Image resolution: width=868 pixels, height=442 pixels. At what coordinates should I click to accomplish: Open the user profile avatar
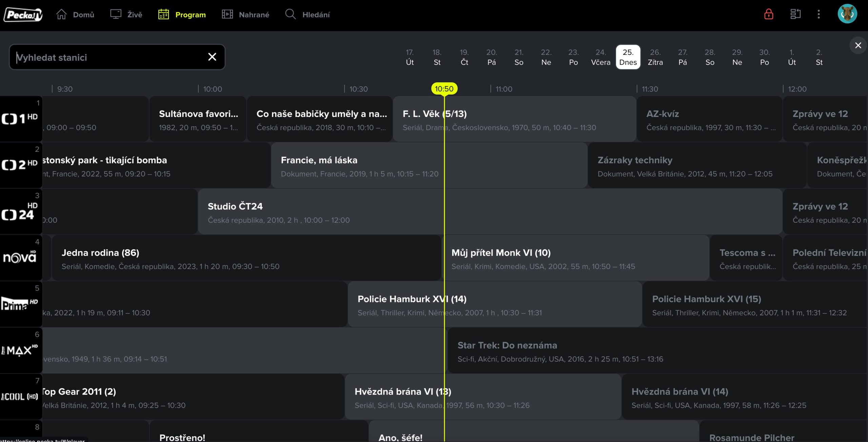[x=847, y=14]
